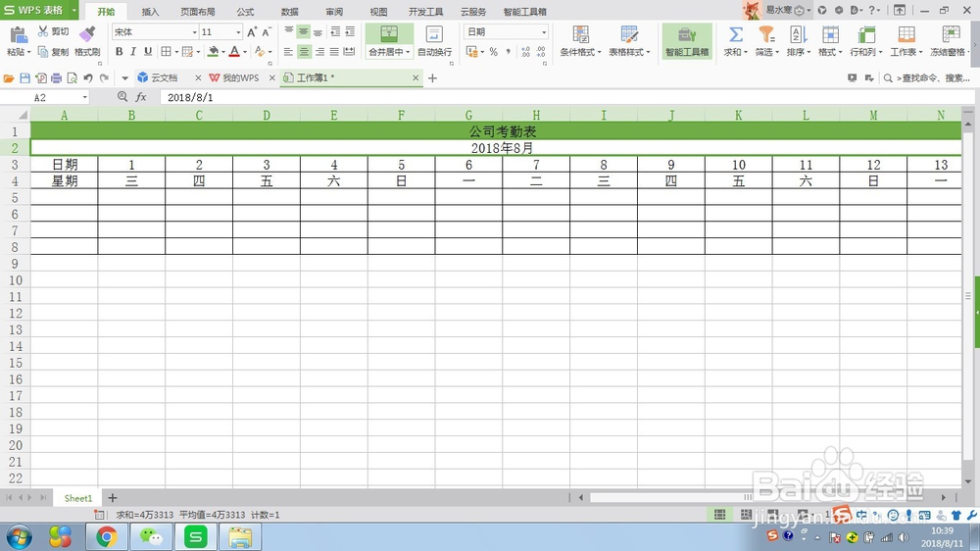Screen dimensions: 980x551
Task: Open the font name dropdown showing 宋体
Action: click(194, 32)
